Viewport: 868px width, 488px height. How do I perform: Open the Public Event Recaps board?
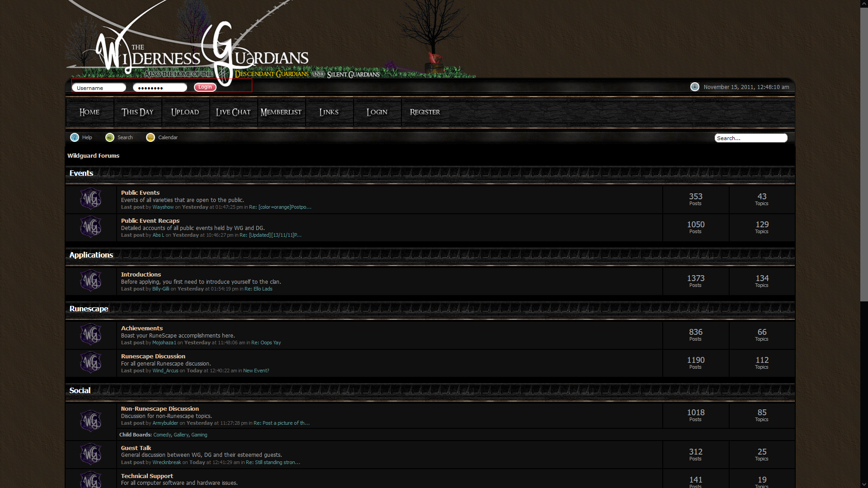tap(150, 221)
